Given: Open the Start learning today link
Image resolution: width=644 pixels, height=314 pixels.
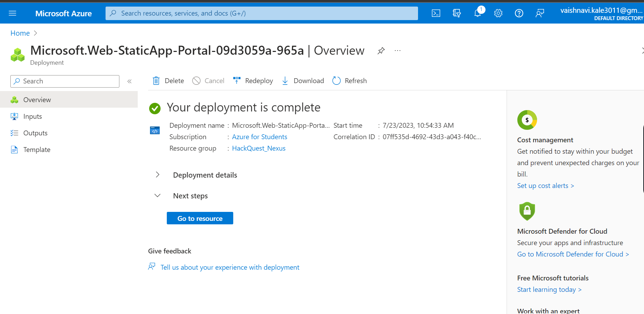Looking at the screenshot, I should [x=550, y=289].
